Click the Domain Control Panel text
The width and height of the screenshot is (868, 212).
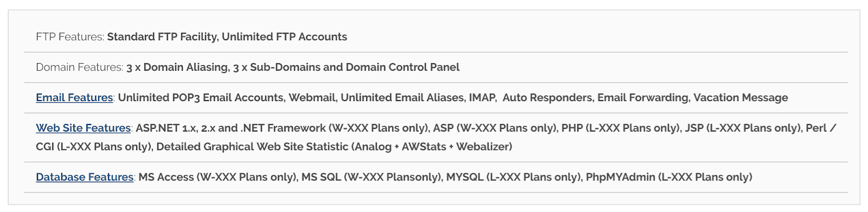pyautogui.click(x=403, y=67)
